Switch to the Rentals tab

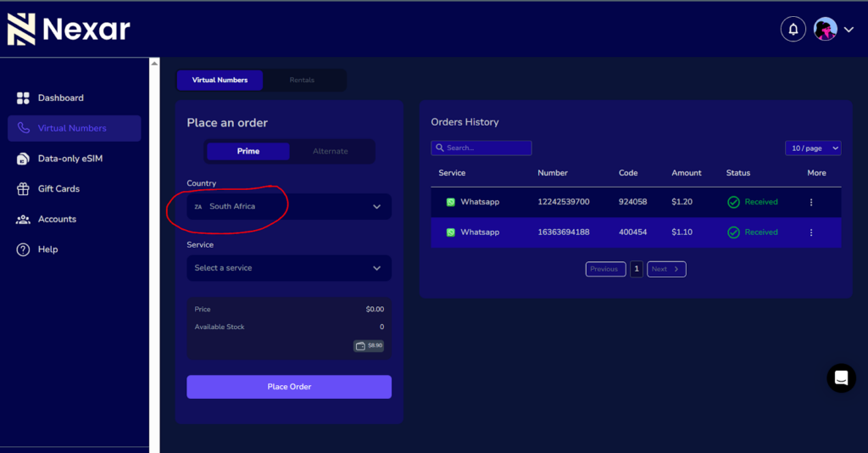coord(302,81)
